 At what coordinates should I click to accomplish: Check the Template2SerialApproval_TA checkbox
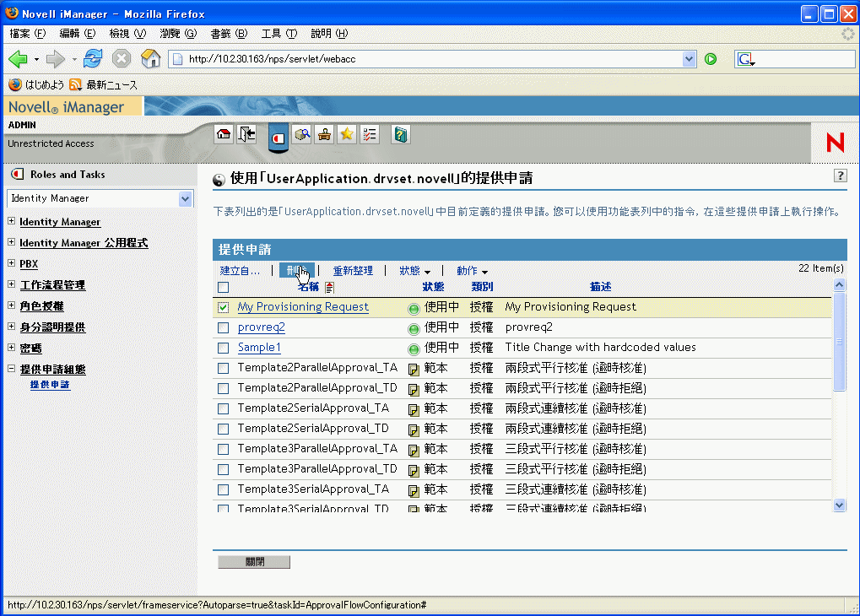coord(223,408)
